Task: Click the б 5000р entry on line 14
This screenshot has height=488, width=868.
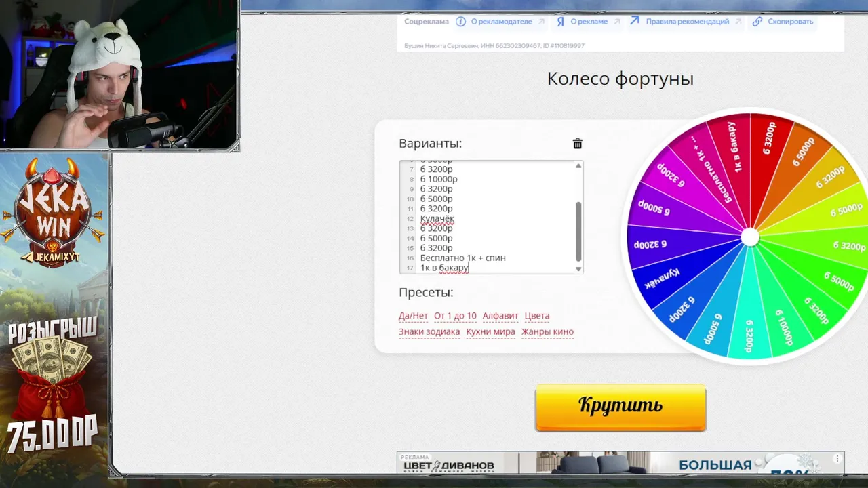Action: click(x=436, y=238)
